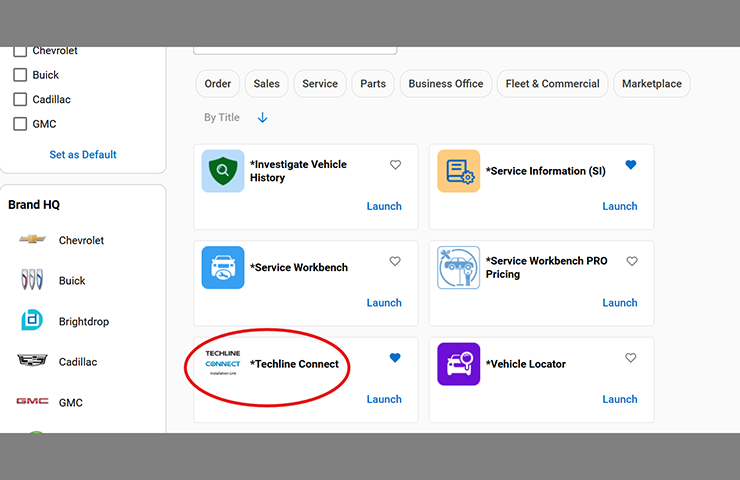Image resolution: width=740 pixels, height=480 pixels.
Task: Launch Service Workbench PRO Pricing
Action: coord(620,303)
